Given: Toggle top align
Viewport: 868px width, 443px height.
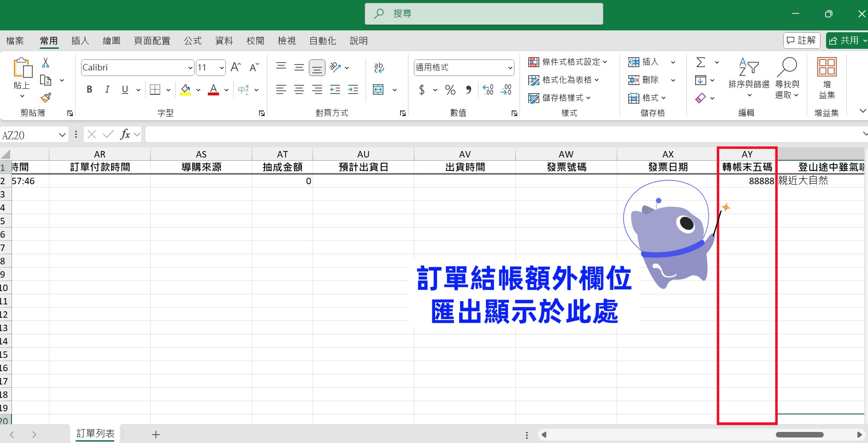Looking at the screenshot, I should (281, 67).
